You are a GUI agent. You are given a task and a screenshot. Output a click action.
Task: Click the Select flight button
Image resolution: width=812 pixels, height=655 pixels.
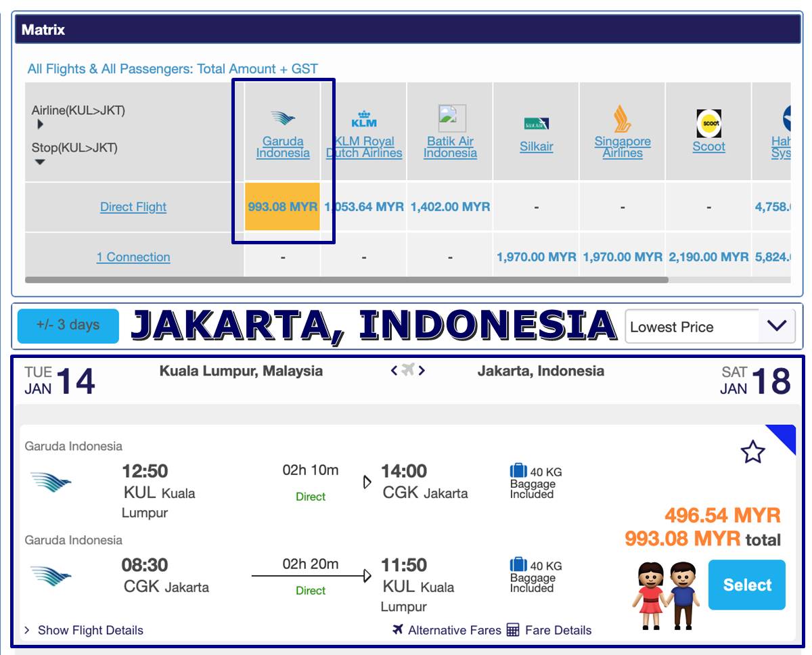[x=747, y=585]
